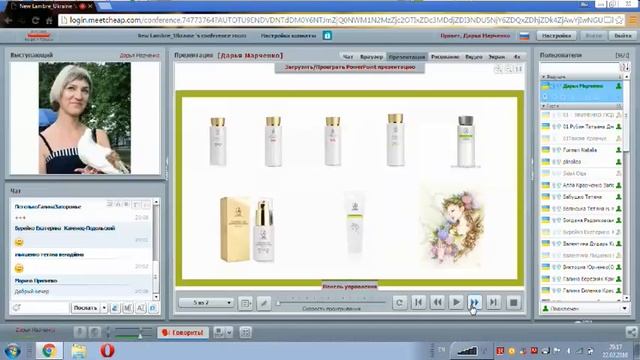Click the reload presentation icon
Image resolution: width=640 pixels, height=360 pixels.
(400, 302)
